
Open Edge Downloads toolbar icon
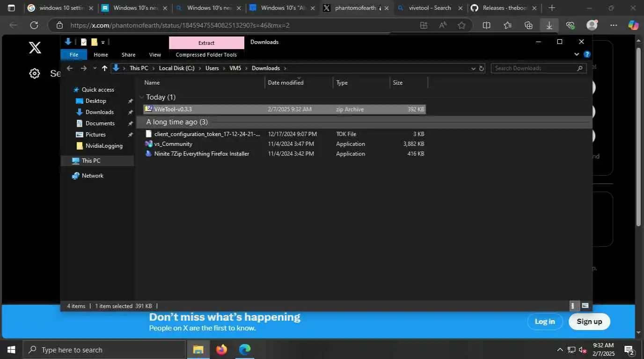click(x=549, y=25)
